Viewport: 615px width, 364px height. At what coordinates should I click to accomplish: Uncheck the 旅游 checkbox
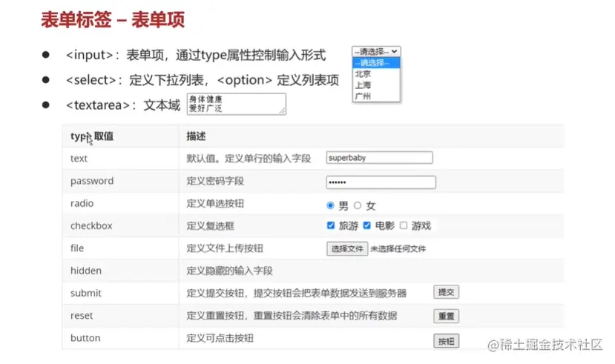pos(331,225)
